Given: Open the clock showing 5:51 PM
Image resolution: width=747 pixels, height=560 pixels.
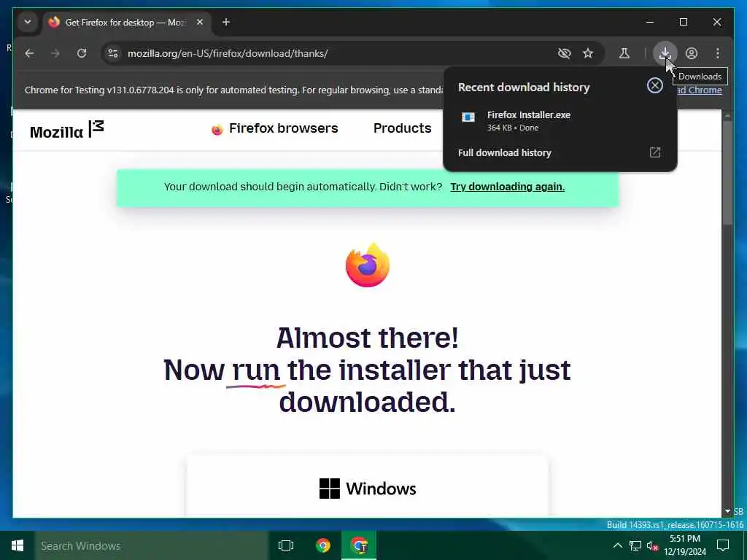Looking at the screenshot, I should coord(685,545).
